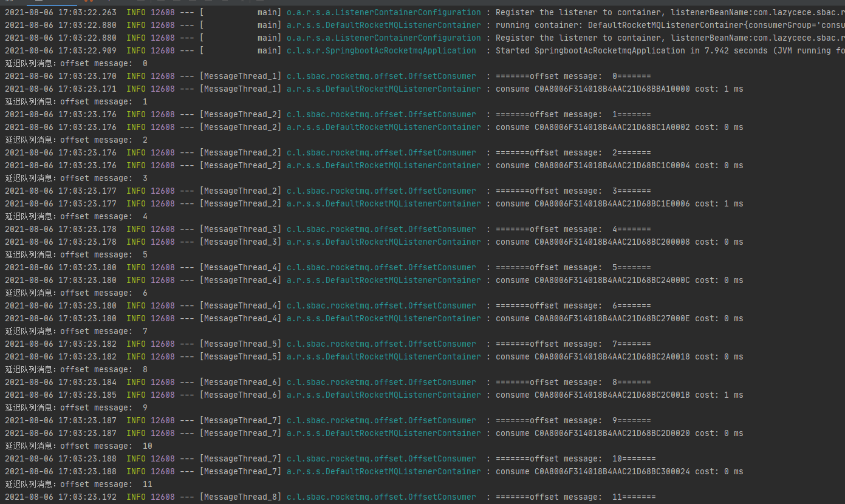The image size is (845, 504).
Task: Click message ID C0A8006F314018B4AAC21D68BC2C001B
Action: [612, 395]
